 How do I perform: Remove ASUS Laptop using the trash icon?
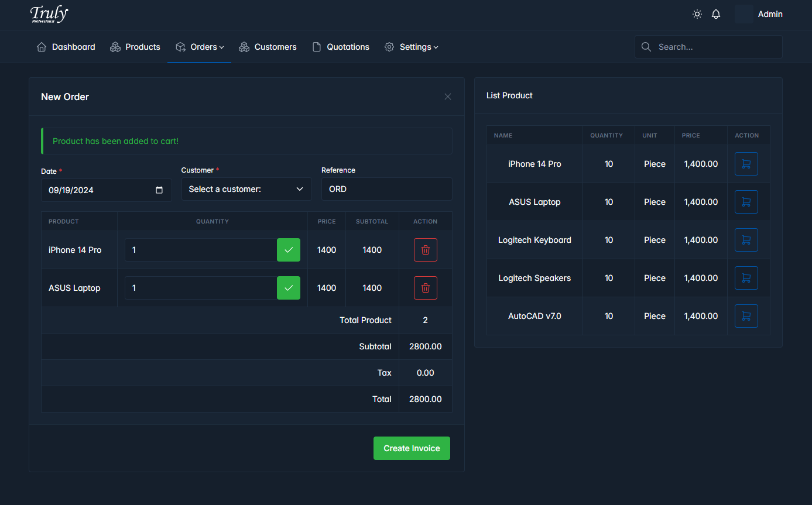click(x=425, y=288)
